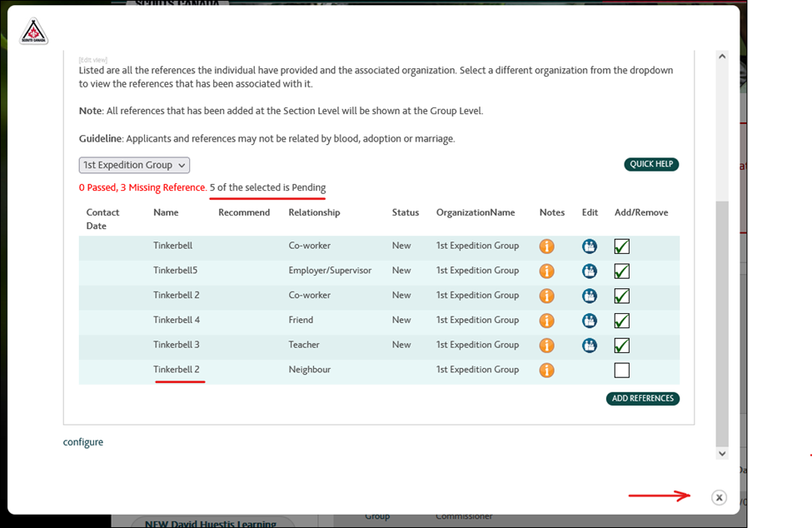This screenshot has width=812, height=528.
Task: Toggle the Tinkerbell 4 Friend checkbox
Action: tap(621, 321)
